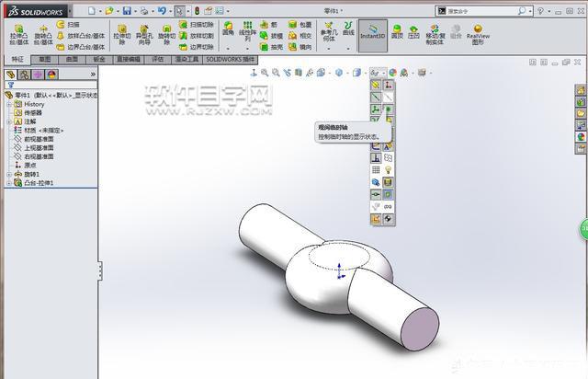Toggle View Axes in hide/show flyout
The height and width of the screenshot is (379, 588).
376,98
